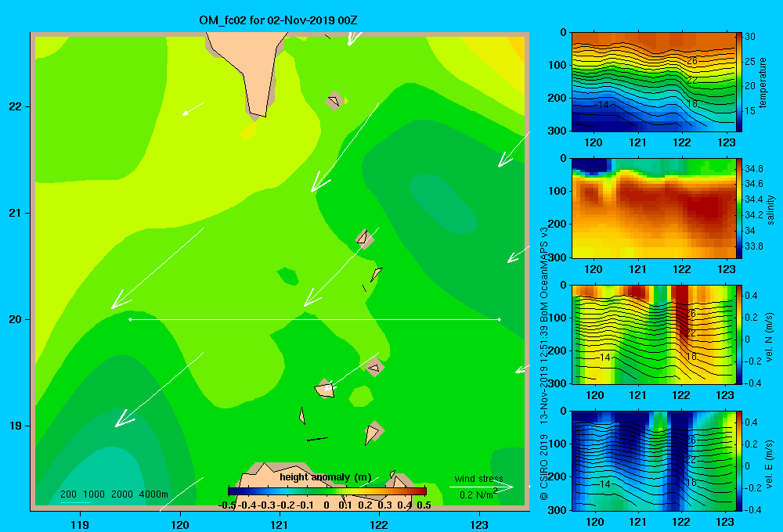Click latitude label 22 on main map axis
This screenshot has width=783, height=532.
(x=16, y=106)
